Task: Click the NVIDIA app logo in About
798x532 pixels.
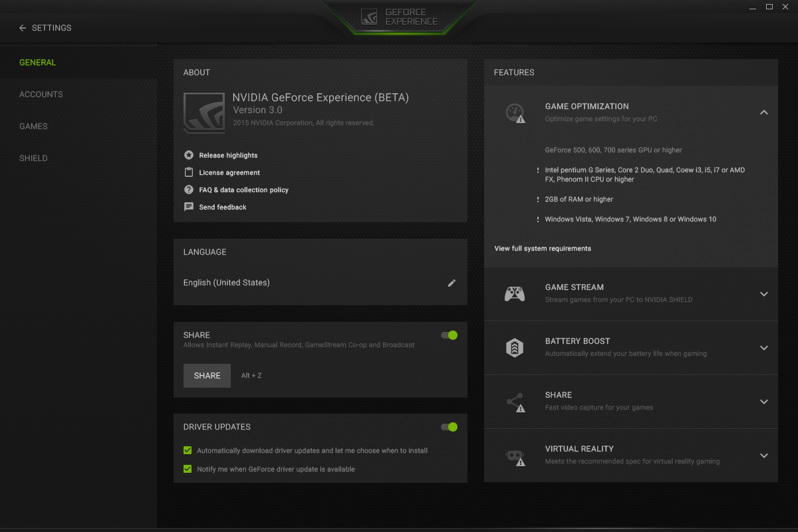Action: 203,112
